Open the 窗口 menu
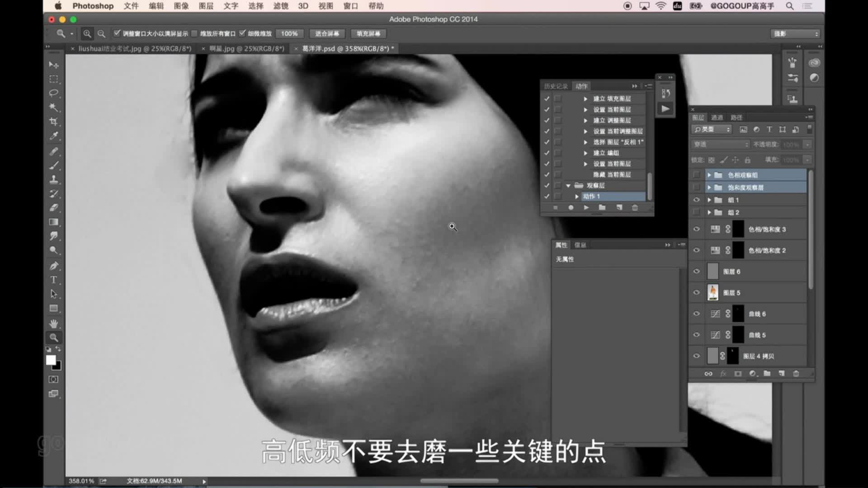 click(x=351, y=6)
